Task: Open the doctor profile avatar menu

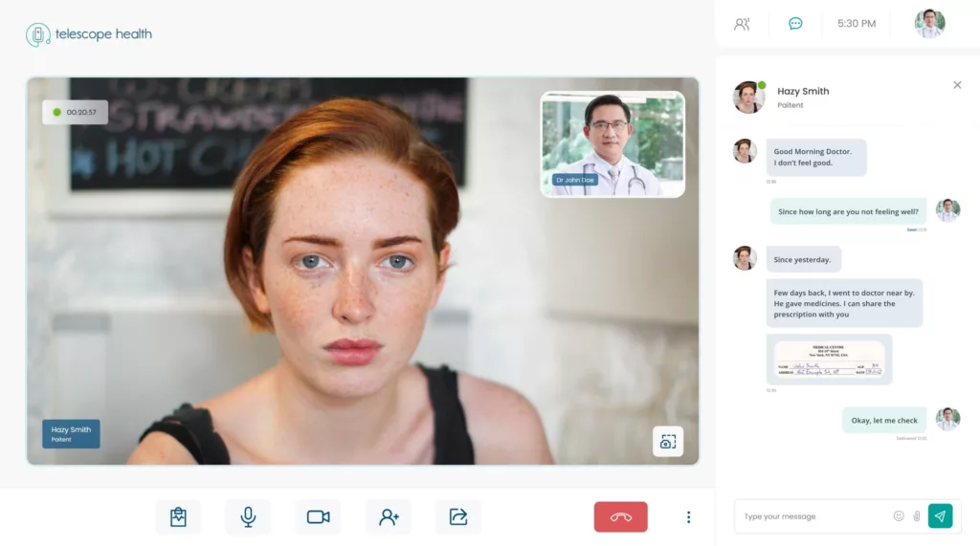Action: click(x=929, y=24)
